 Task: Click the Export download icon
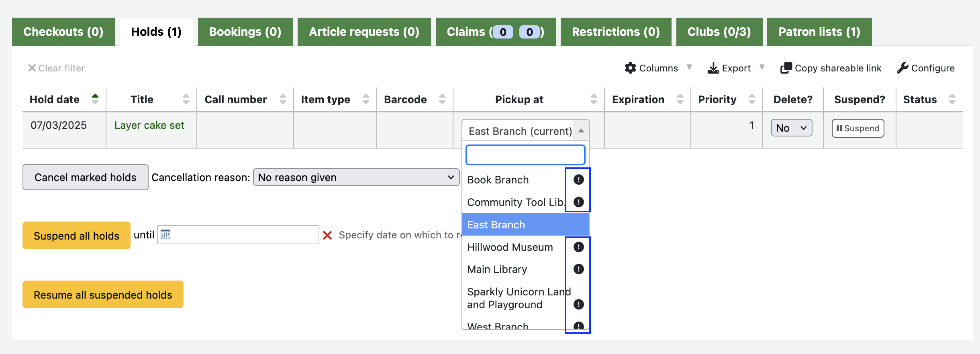[713, 68]
